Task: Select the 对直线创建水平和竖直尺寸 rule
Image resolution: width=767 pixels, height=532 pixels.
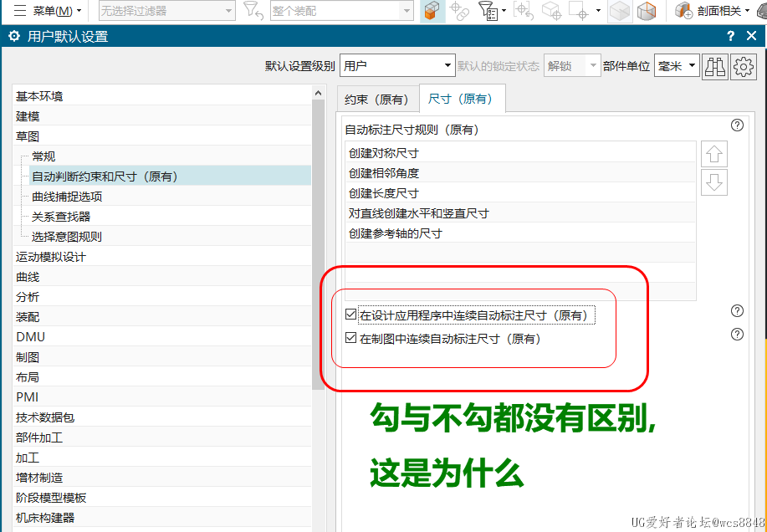Action: pos(520,213)
